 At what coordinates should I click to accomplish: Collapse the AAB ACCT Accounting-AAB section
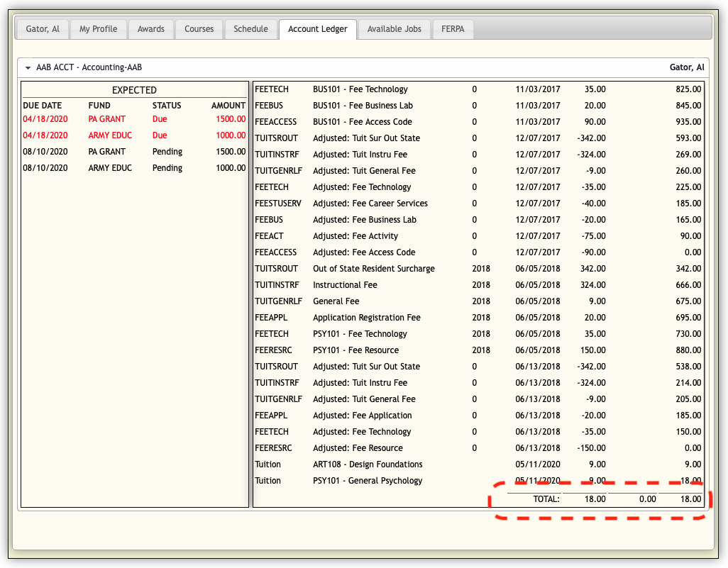28,68
